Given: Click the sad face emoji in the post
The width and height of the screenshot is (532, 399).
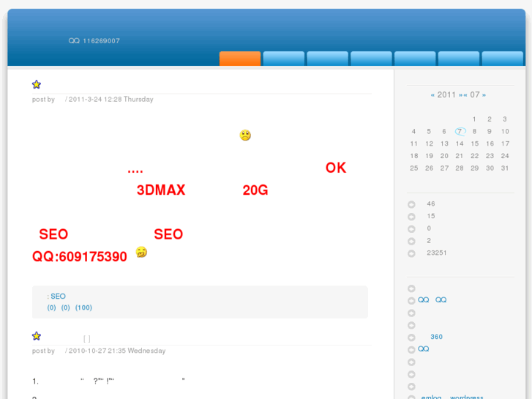Looking at the screenshot, I should click(245, 135).
